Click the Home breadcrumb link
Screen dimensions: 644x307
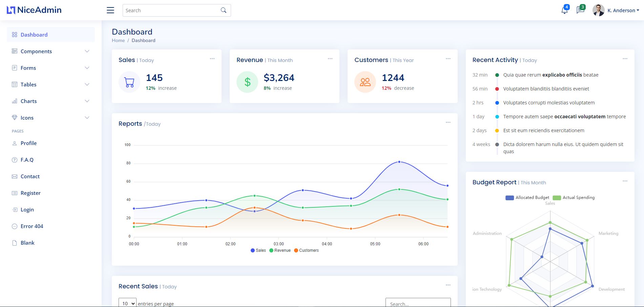point(118,40)
